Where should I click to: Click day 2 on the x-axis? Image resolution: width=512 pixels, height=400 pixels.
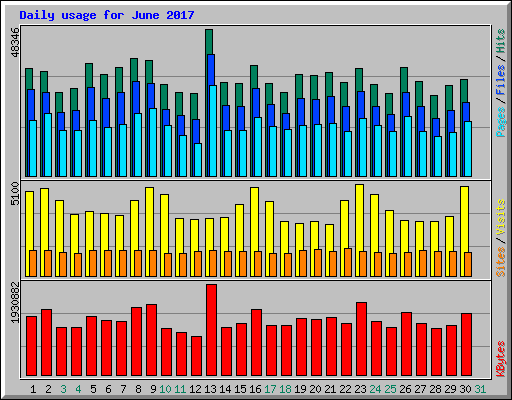tap(48, 389)
